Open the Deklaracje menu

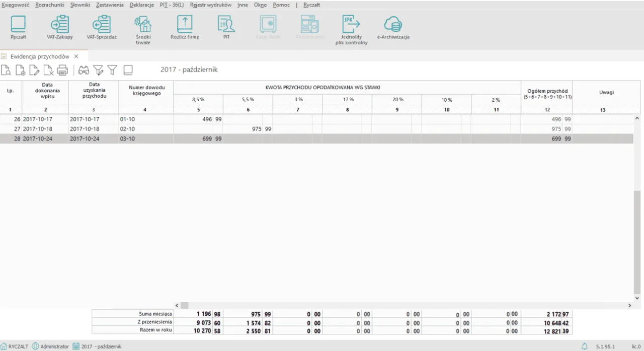click(141, 5)
